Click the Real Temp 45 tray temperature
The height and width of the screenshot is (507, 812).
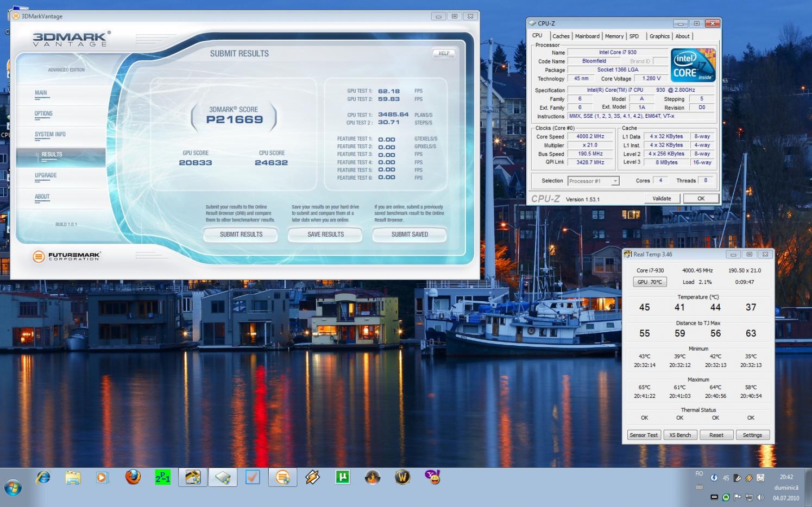pyautogui.click(x=726, y=478)
